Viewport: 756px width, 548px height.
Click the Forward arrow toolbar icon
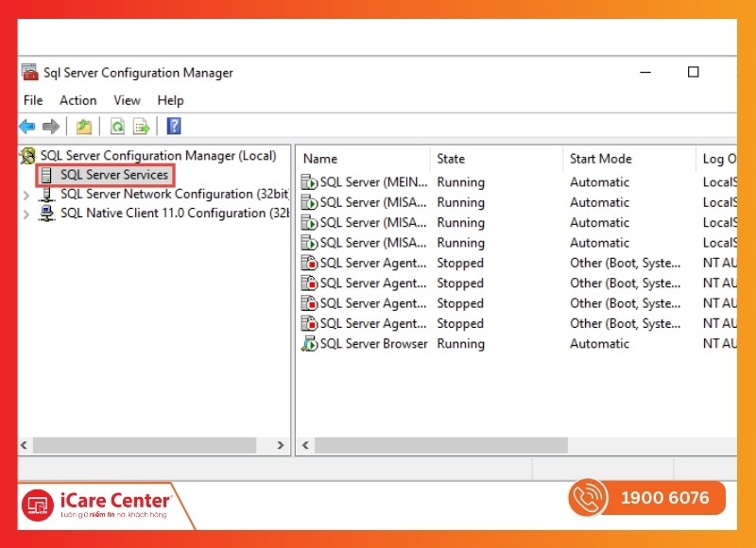coord(51,127)
